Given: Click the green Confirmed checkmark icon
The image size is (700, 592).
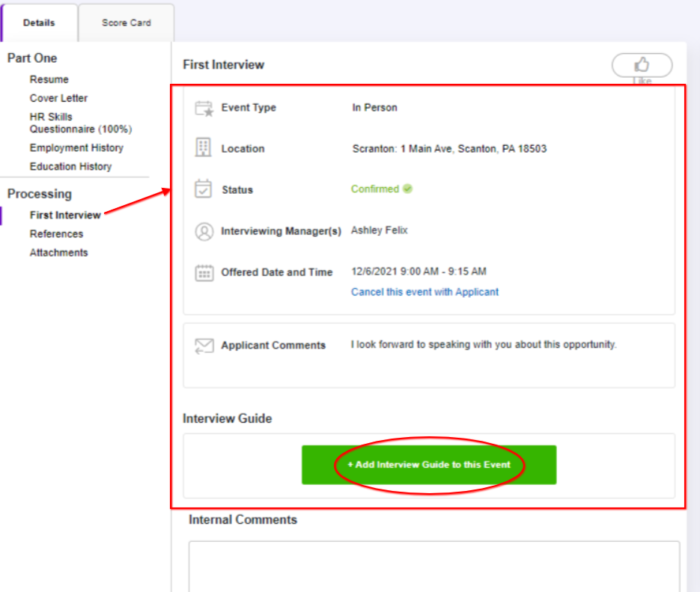Looking at the screenshot, I should [407, 189].
